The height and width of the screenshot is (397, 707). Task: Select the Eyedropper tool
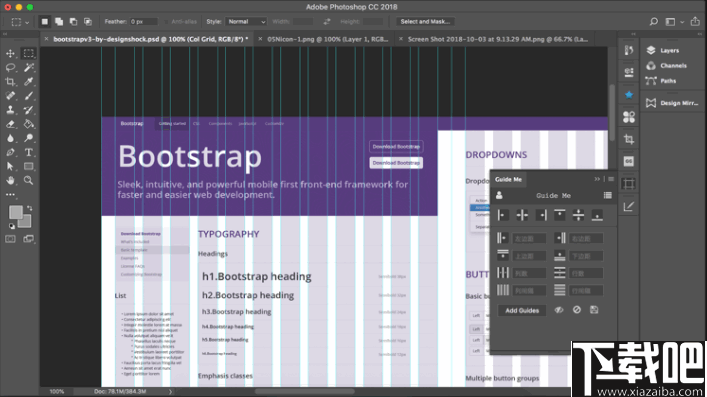click(28, 82)
